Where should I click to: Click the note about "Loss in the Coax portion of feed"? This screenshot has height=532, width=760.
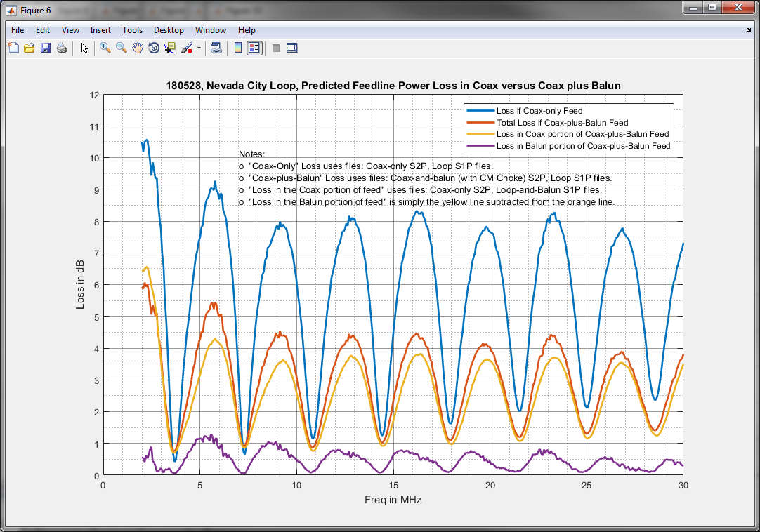tap(420, 190)
